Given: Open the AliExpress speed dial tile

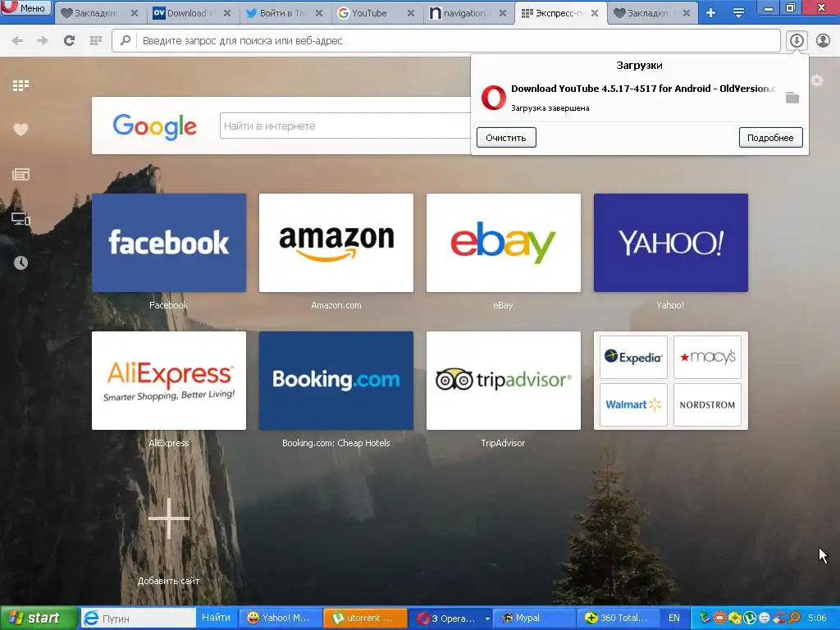Looking at the screenshot, I should point(169,381).
